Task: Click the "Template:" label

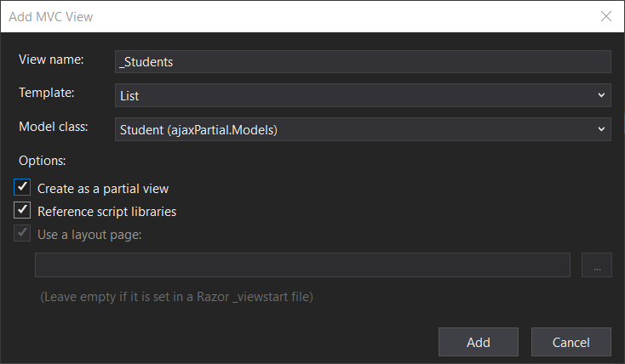Action: (x=47, y=94)
